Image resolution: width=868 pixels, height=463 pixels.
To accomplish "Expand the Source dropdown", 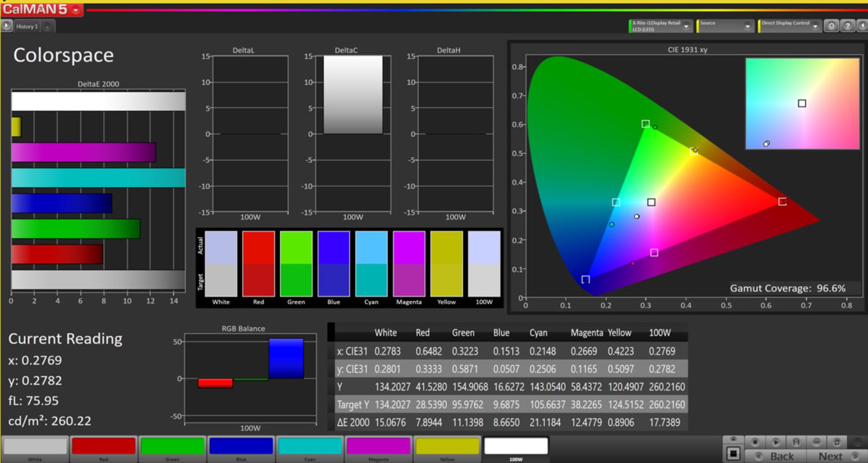I will [747, 26].
